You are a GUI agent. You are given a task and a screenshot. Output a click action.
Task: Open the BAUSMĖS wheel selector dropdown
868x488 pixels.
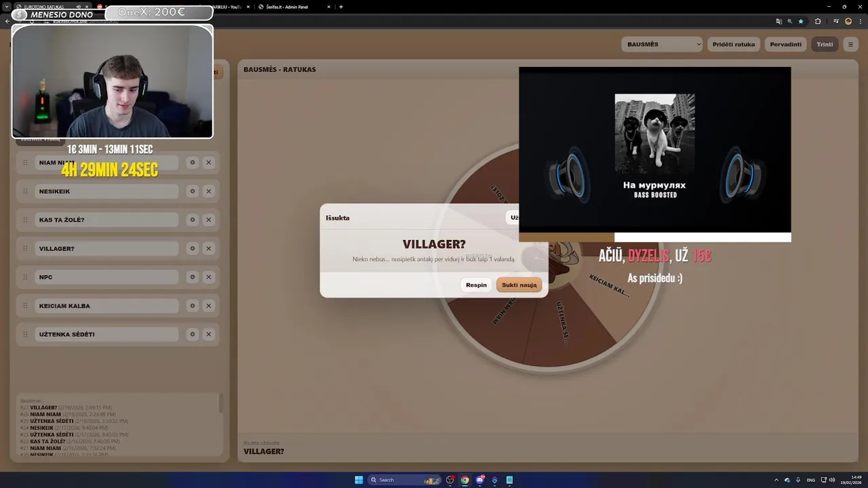[662, 44]
